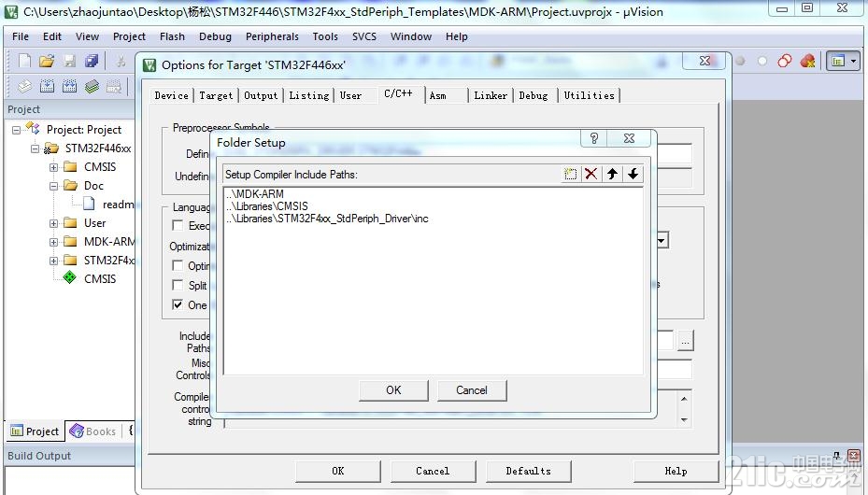
Task: Toggle the Split checkbox
Action: [178, 285]
